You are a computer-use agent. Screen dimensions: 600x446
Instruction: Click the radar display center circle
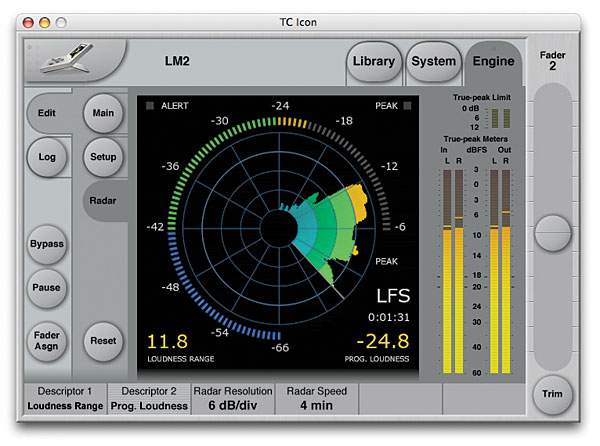click(279, 228)
